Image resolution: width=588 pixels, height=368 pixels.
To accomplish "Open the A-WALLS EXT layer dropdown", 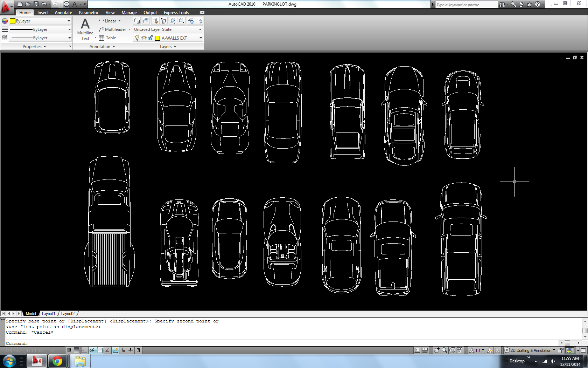I will (168, 38).
